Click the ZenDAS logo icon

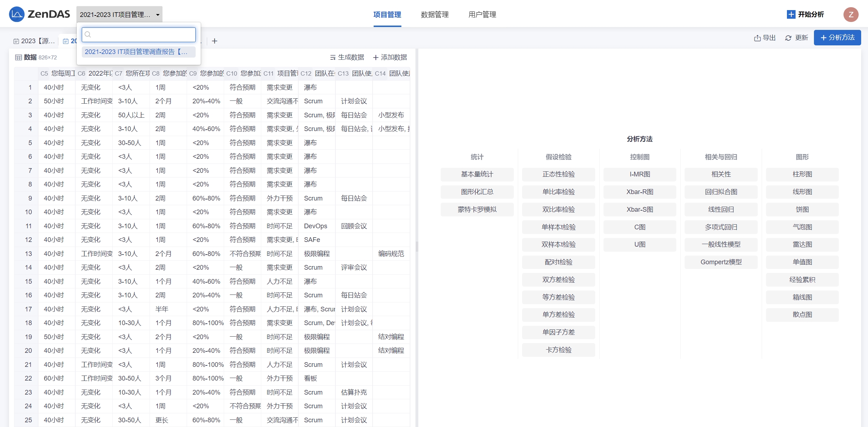pyautogui.click(x=17, y=14)
